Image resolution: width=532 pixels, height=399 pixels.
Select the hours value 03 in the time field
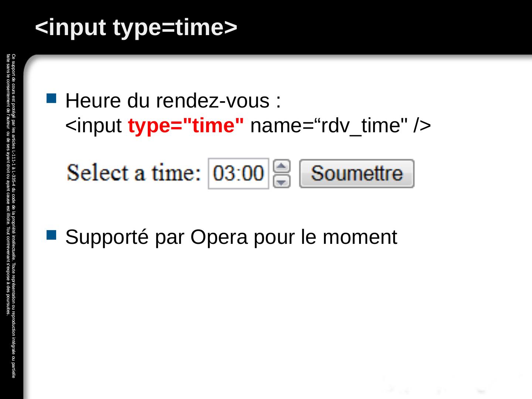tap(224, 174)
